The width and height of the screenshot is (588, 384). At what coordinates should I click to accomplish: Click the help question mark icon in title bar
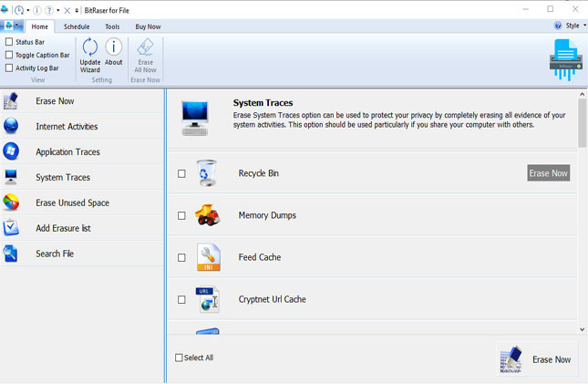pyautogui.click(x=49, y=10)
